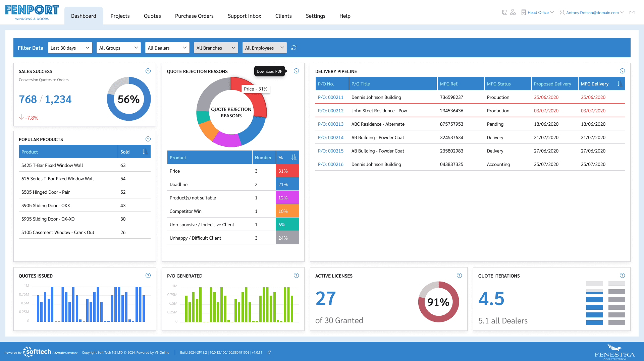The height and width of the screenshot is (361, 644).
Task: Click the help icon on Quote Iterations panel
Action: point(622,275)
